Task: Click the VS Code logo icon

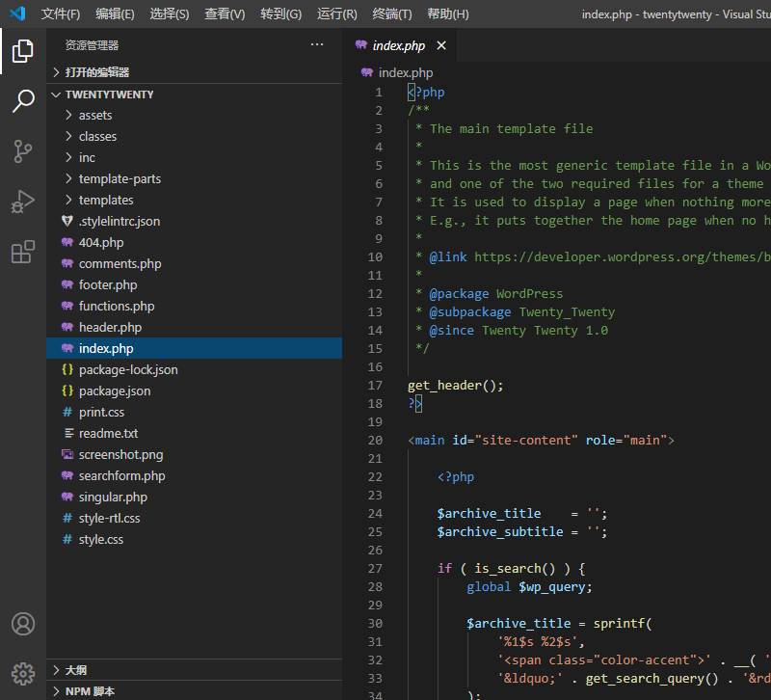Action: point(17,13)
